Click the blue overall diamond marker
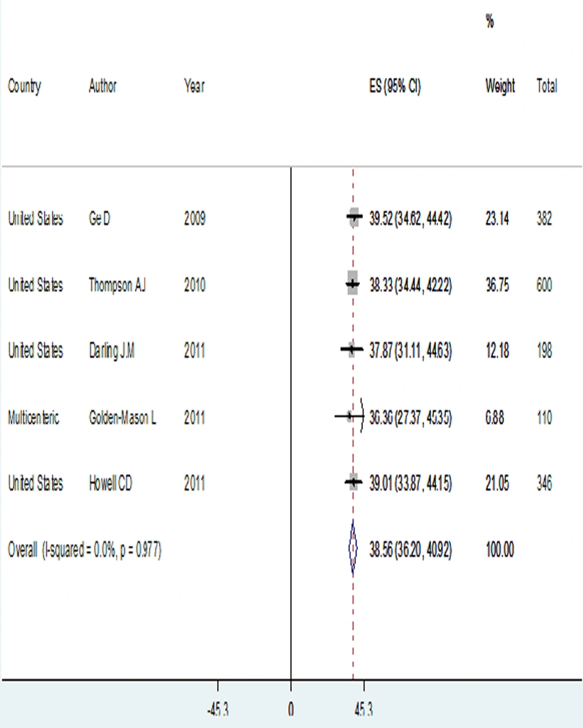The image size is (583, 728). (353, 549)
